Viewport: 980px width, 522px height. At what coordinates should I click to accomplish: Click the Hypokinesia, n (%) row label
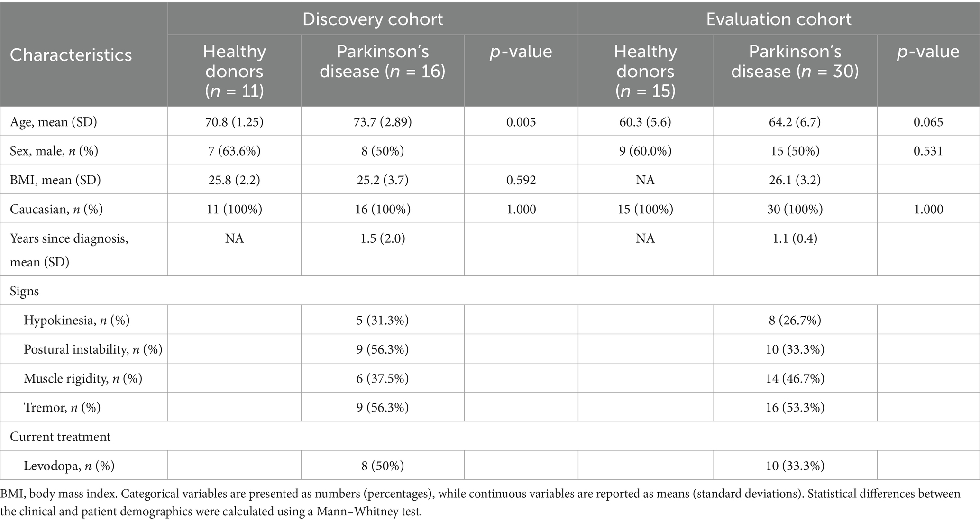tap(77, 321)
